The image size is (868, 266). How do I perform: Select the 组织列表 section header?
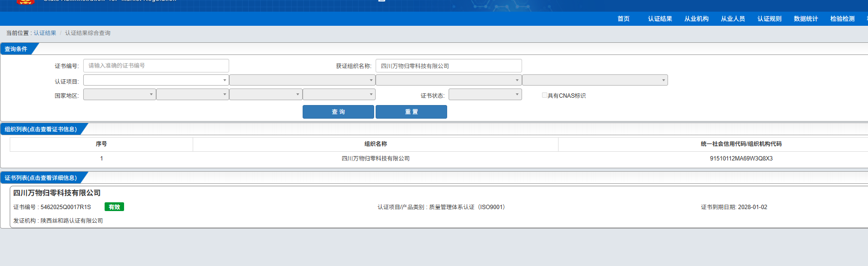click(x=41, y=129)
